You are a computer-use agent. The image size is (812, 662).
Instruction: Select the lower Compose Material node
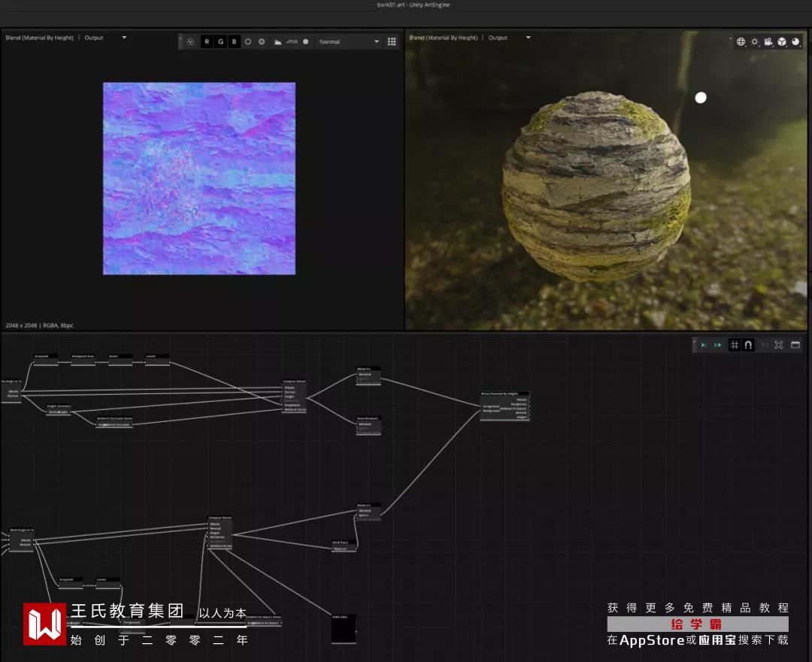click(x=220, y=533)
